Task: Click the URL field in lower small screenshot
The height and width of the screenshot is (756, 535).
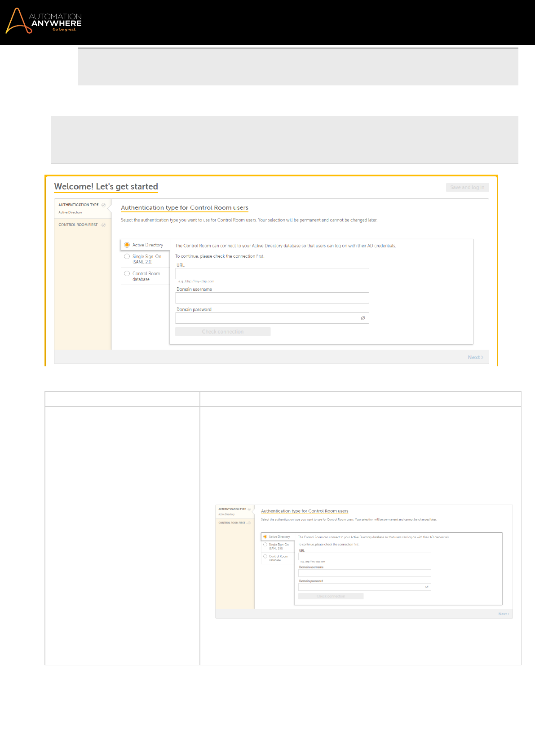Action: coord(365,556)
